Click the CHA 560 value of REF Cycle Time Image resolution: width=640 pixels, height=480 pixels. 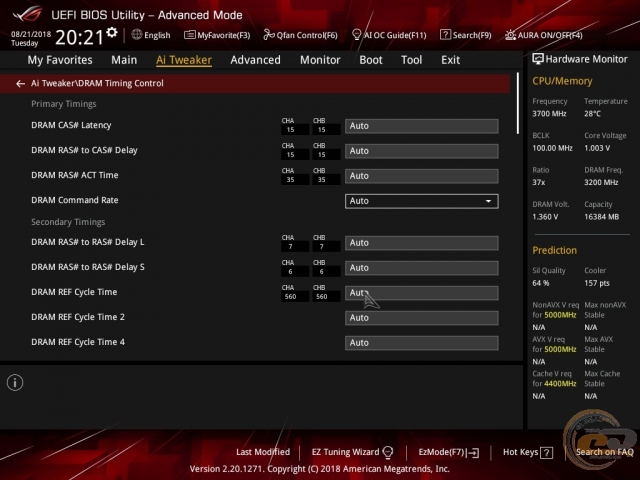[291, 297]
